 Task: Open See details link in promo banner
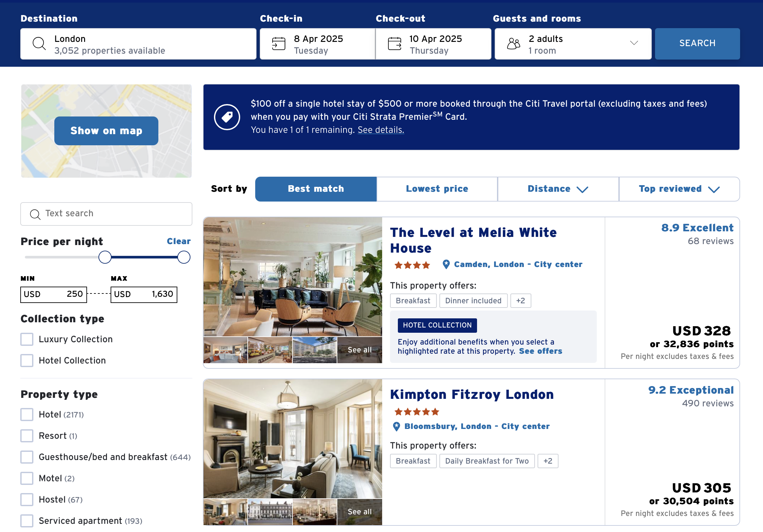(x=381, y=130)
